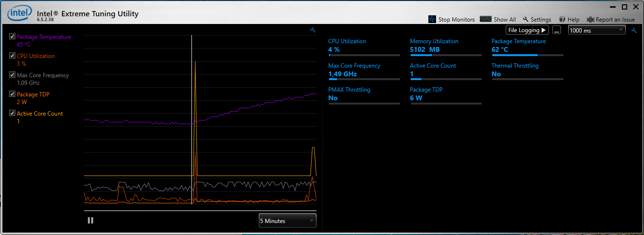Click the Settings wrench icon

pyautogui.click(x=525, y=19)
